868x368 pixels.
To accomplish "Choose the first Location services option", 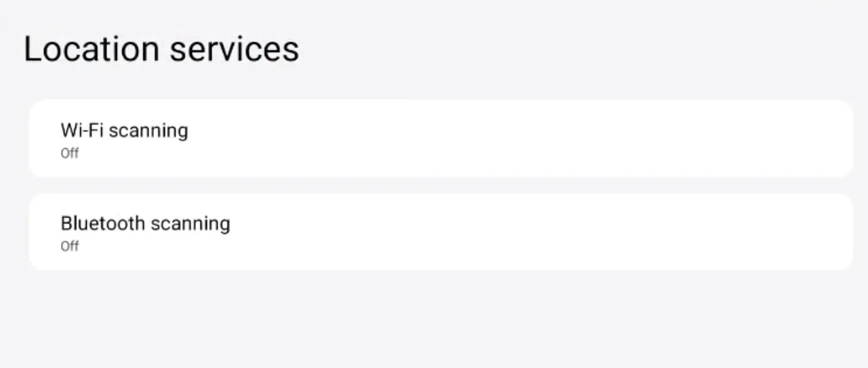I will (439, 139).
